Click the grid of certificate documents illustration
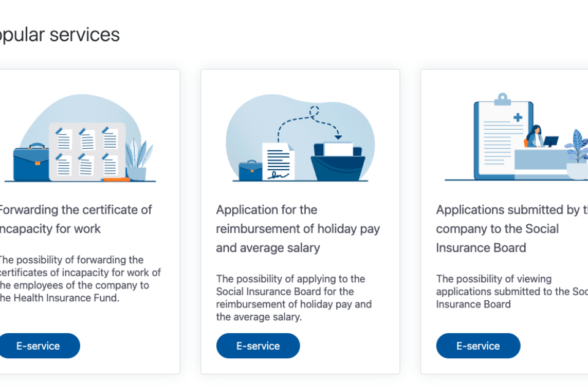Viewport: 588px width, 392px height. 87,151
